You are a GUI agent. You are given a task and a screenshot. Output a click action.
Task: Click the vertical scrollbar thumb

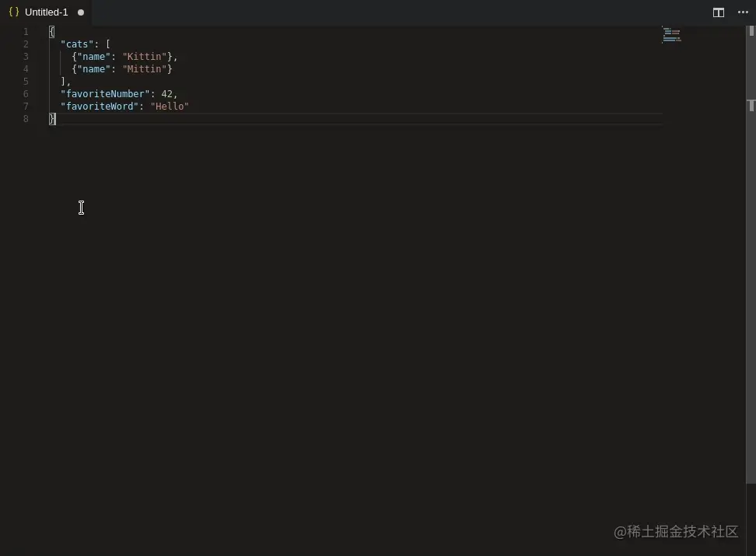(751, 254)
